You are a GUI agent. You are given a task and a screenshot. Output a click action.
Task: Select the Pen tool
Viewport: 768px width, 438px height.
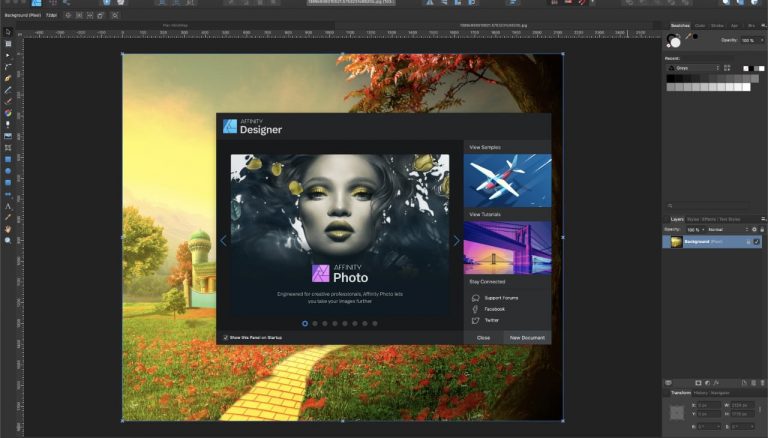(x=8, y=78)
